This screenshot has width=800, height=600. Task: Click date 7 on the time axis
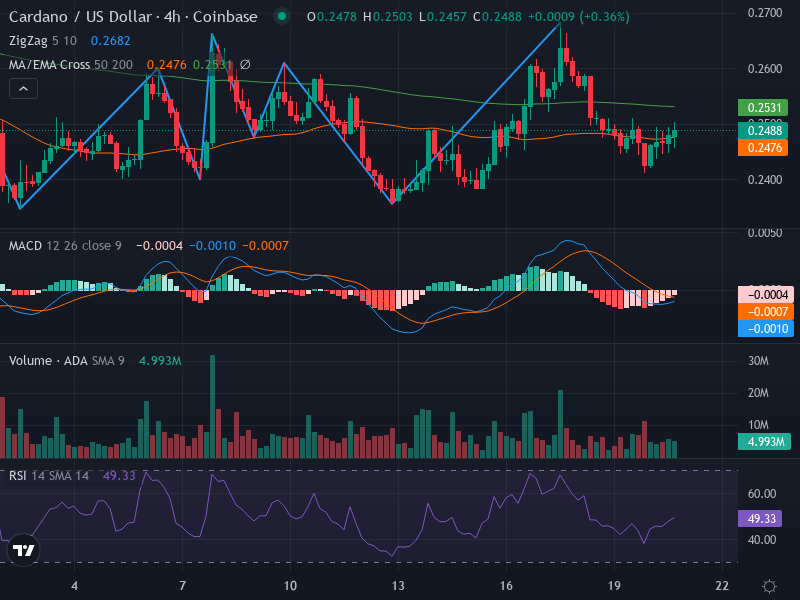182,586
